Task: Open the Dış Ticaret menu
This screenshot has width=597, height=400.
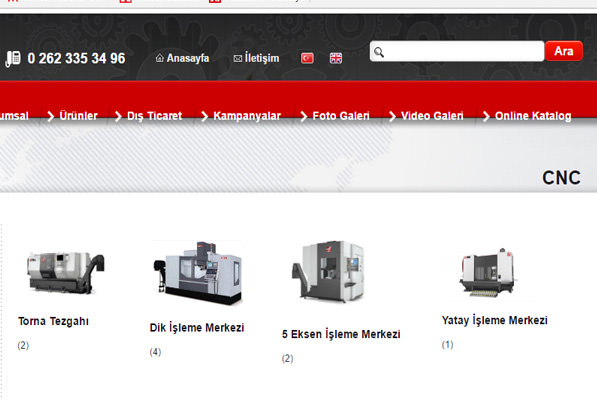Action: tap(154, 116)
